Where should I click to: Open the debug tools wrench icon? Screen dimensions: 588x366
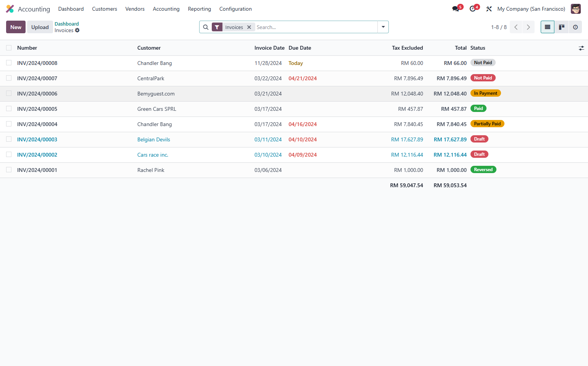489,9
